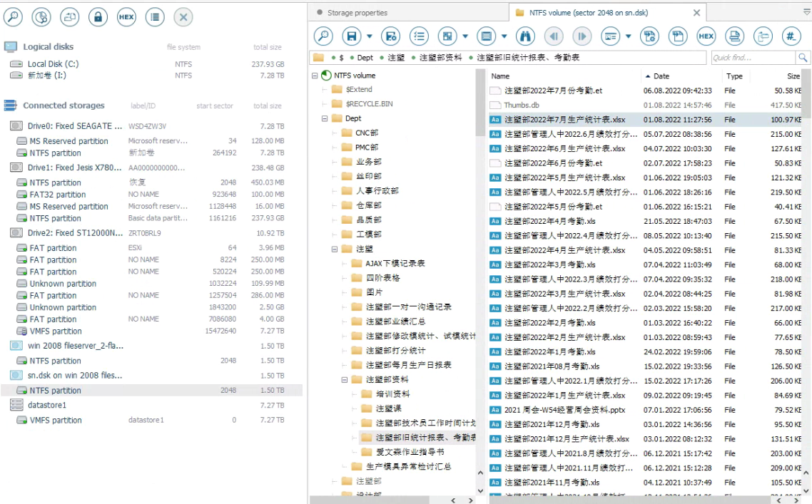Click the Quick find input field
This screenshot has width=812, height=504.
point(753,58)
